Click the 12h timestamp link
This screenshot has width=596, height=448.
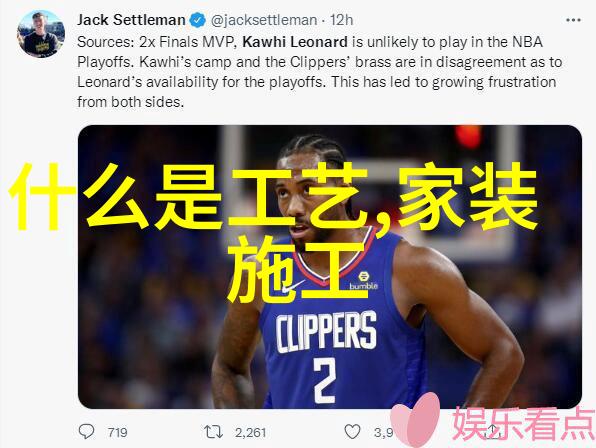(x=341, y=20)
